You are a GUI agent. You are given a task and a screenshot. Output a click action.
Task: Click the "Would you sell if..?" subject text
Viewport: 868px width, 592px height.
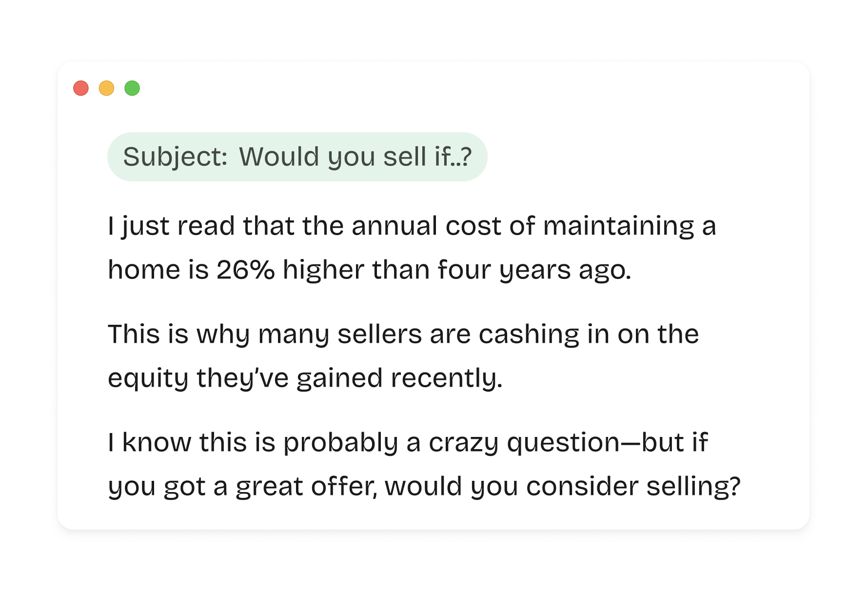pyautogui.click(x=355, y=157)
